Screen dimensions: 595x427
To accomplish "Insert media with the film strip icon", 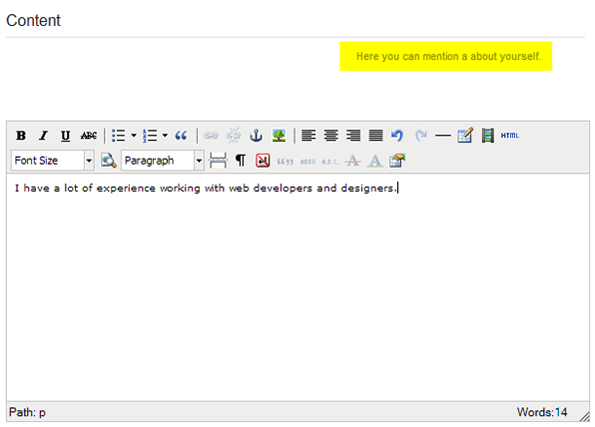I will 488,136.
